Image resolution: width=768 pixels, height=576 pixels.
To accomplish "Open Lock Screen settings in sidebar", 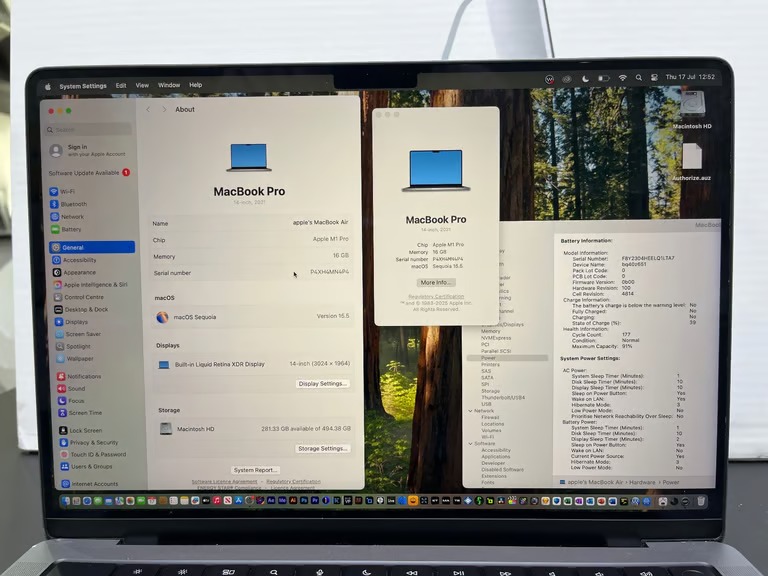I will (81, 431).
